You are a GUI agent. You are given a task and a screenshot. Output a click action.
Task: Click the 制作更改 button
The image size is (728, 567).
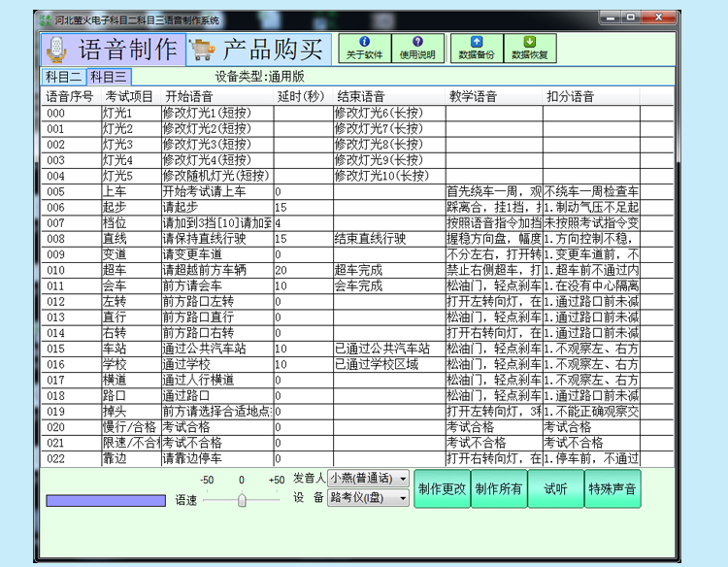[442, 488]
